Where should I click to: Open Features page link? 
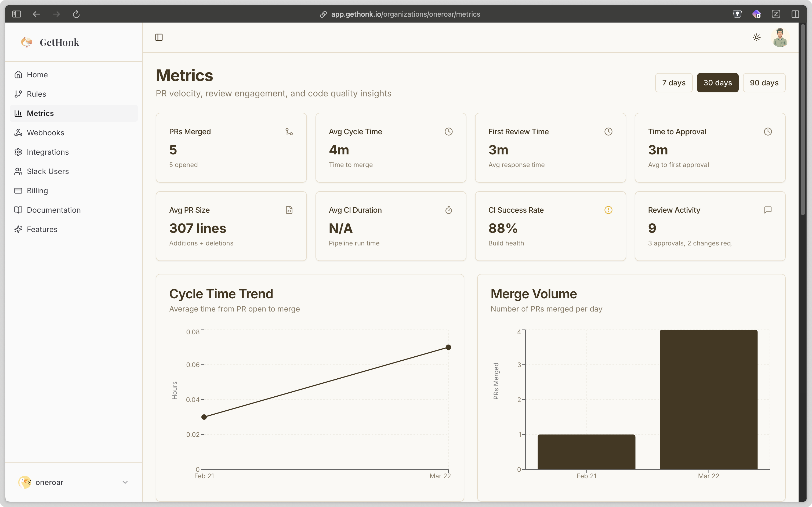(x=74, y=229)
